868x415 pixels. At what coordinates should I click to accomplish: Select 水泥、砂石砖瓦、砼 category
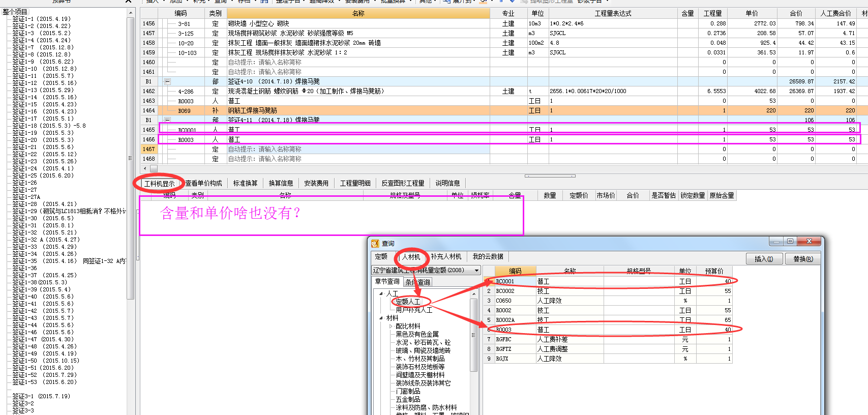pyautogui.click(x=423, y=342)
